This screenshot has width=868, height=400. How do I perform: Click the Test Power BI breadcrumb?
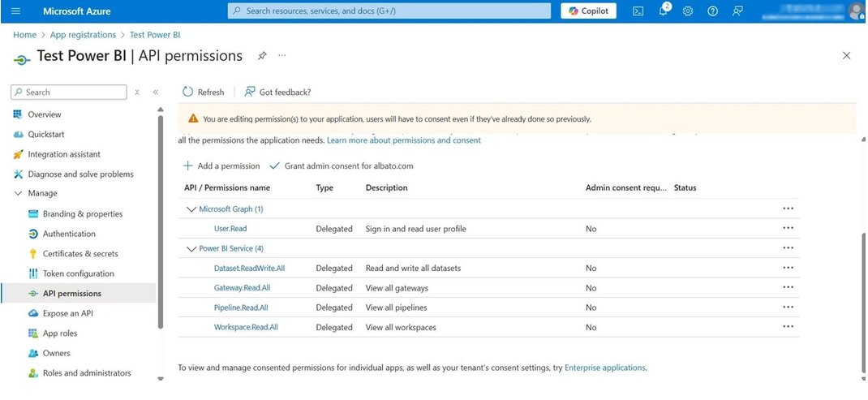[x=155, y=35]
